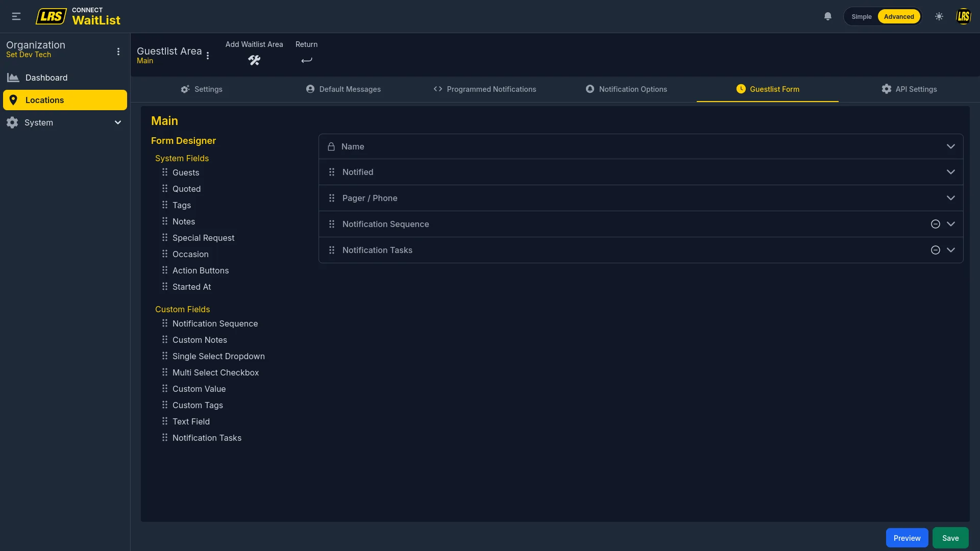
Task: Click drag handle beside Action Buttons
Action: pos(165,270)
